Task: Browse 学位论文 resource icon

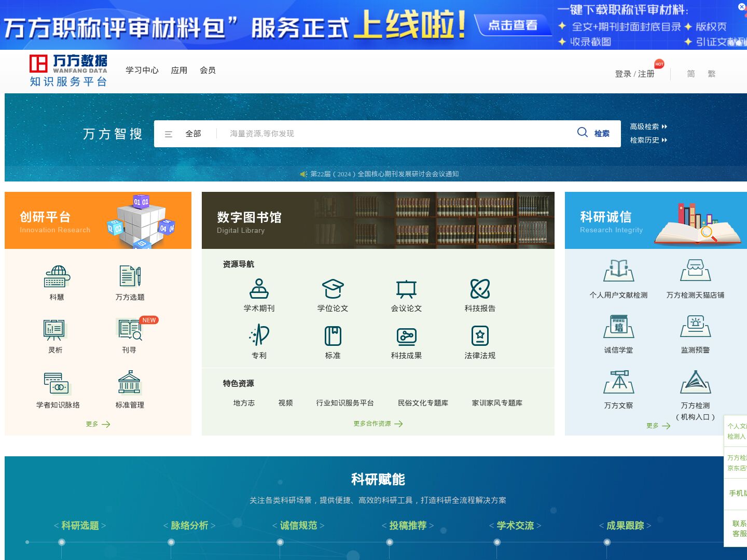Action: click(x=333, y=288)
